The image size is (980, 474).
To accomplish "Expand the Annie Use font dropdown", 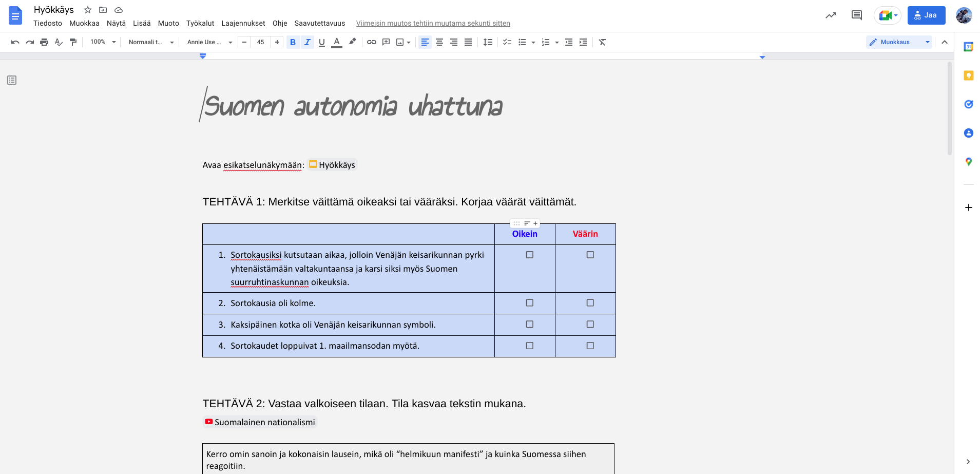I will click(209, 42).
